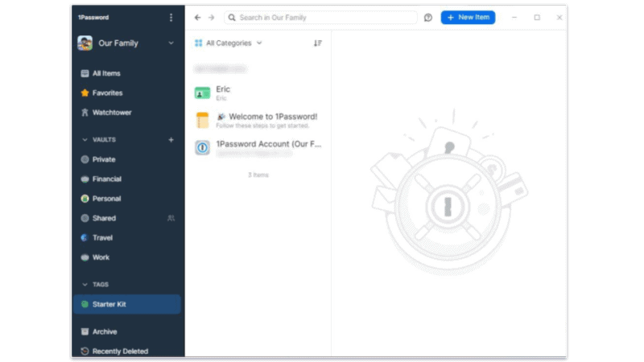Click the people icon beside Shared
The image size is (644, 362).
pyautogui.click(x=171, y=218)
